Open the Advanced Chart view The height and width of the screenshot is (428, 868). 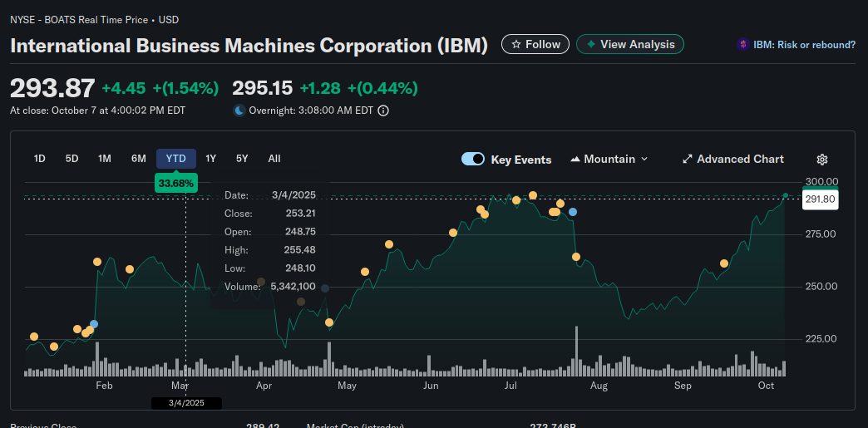[x=732, y=160]
